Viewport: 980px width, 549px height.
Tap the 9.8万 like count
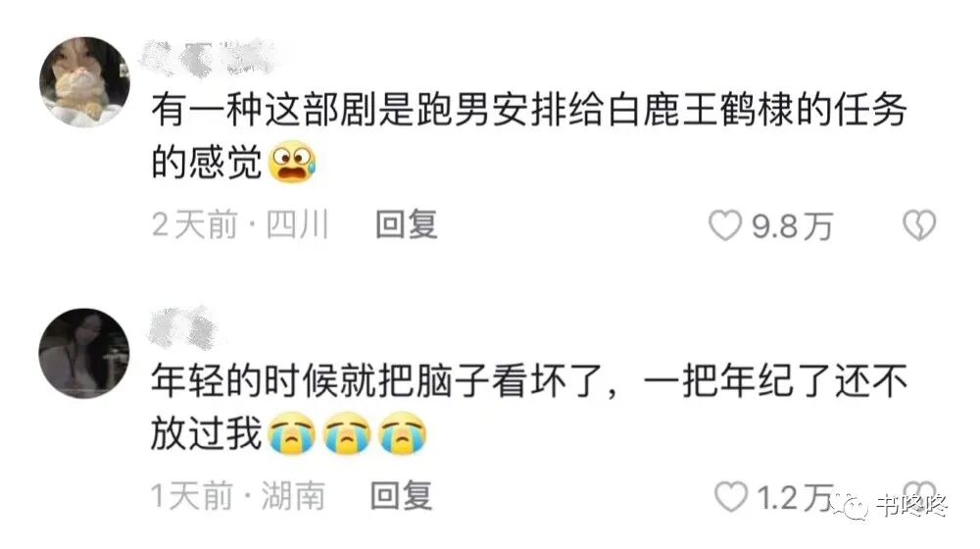point(792,226)
